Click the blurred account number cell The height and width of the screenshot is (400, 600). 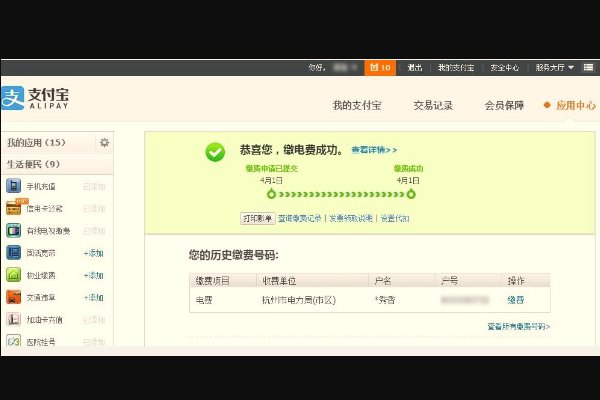tap(465, 300)
